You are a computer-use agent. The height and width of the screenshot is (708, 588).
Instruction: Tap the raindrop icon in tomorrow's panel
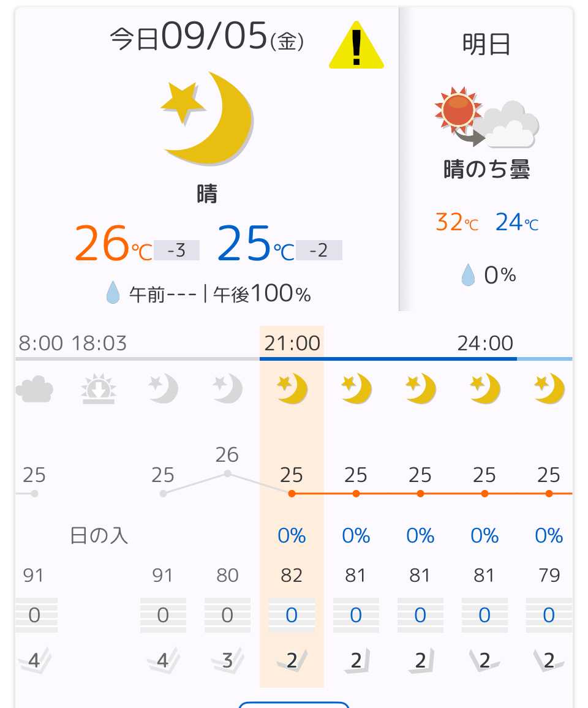(468, 276)
